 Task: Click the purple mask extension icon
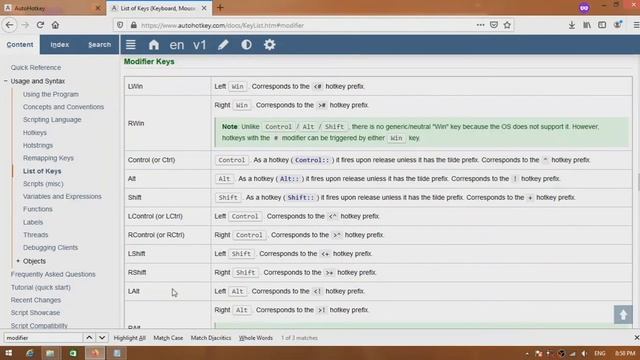[x=584, y=8]
